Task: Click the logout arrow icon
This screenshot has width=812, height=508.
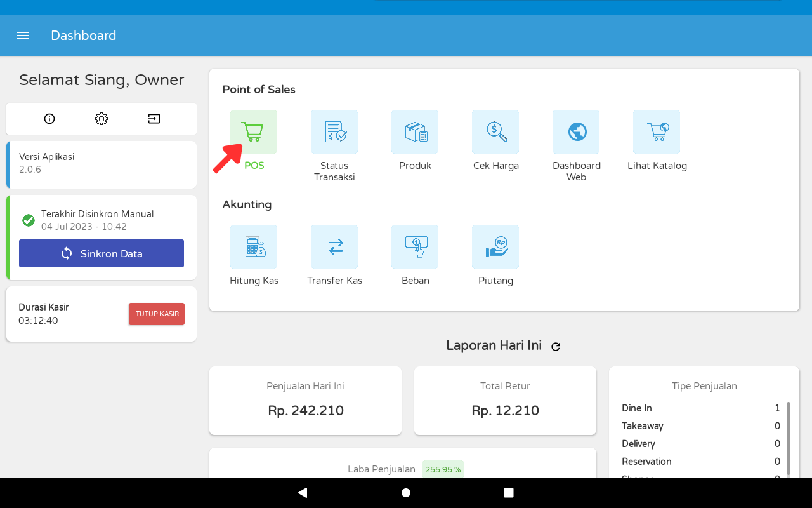Action: 154,119
